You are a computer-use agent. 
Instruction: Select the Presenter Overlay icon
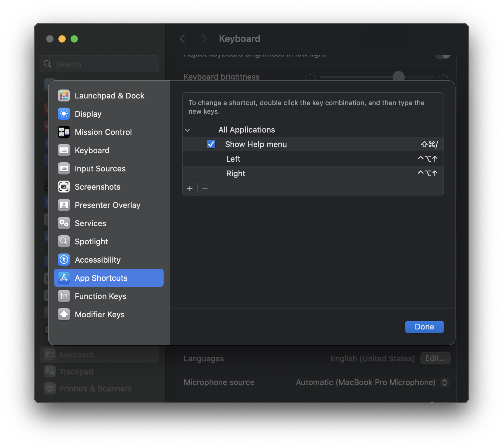[64, 205]
